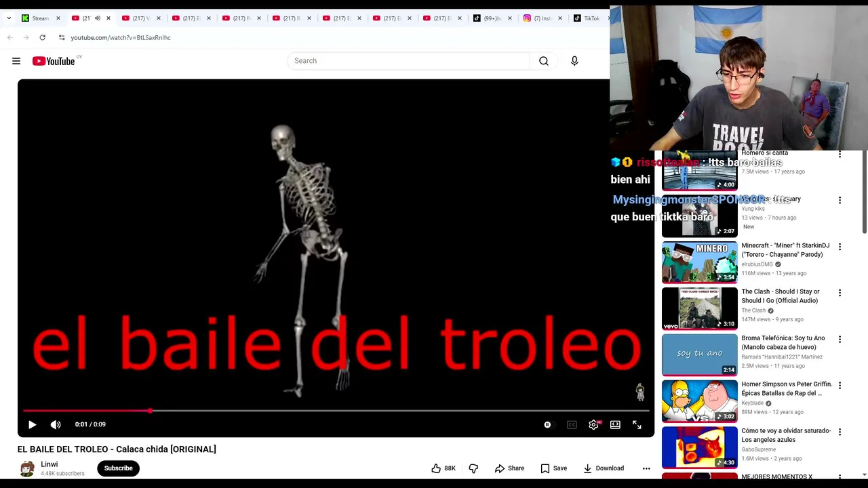Image resolution: width=868 pixels, height=488 pixels.
Task: Open options menu for Homero si canta
Action: 840,155
